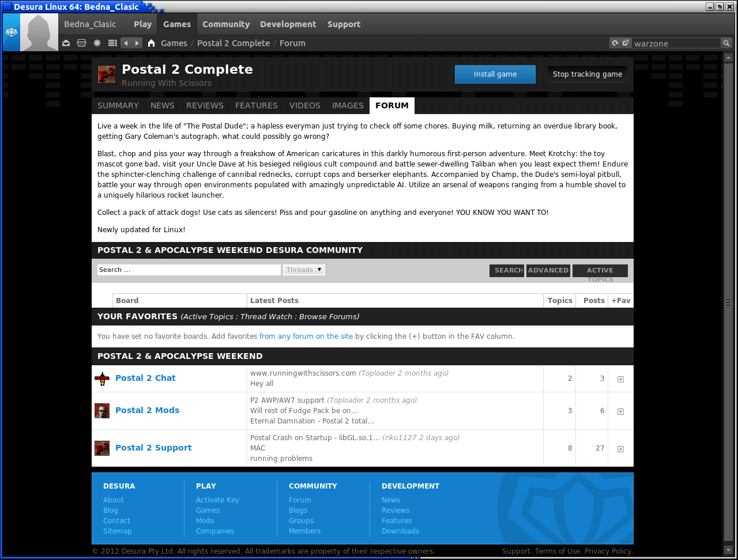Click footer Downloads link
738x560 pixels.
click(400, 531)
